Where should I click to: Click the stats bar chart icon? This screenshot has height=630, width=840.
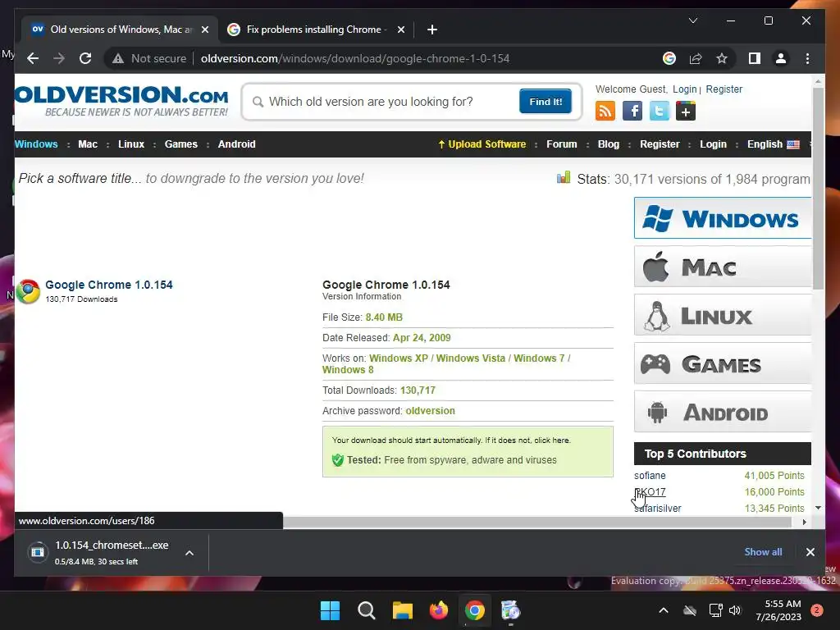(x=564, y=177)
